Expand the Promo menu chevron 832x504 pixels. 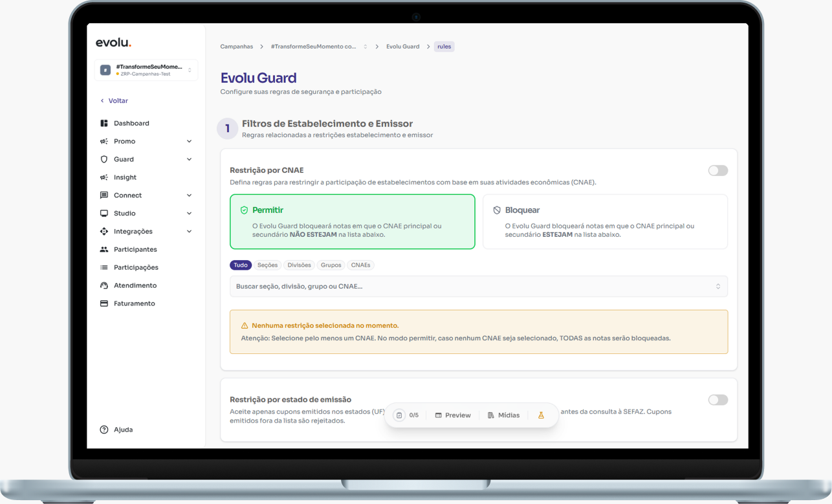[x=190, y=141]
